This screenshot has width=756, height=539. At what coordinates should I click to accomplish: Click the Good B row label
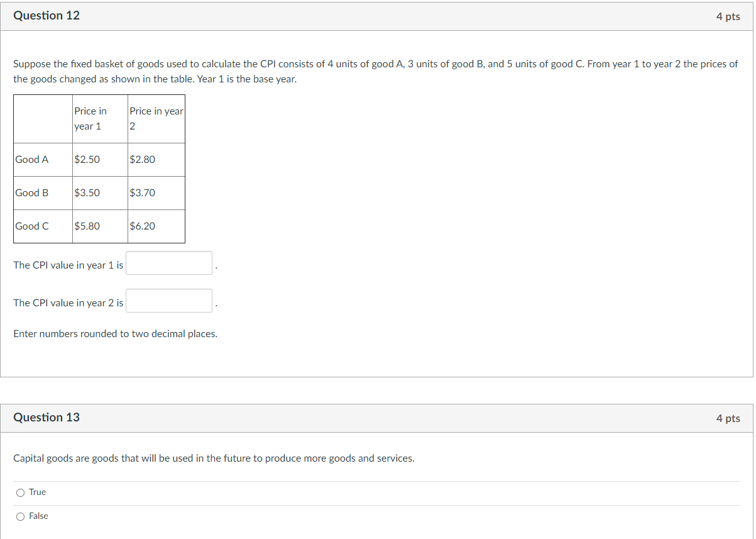coord(31,192)
